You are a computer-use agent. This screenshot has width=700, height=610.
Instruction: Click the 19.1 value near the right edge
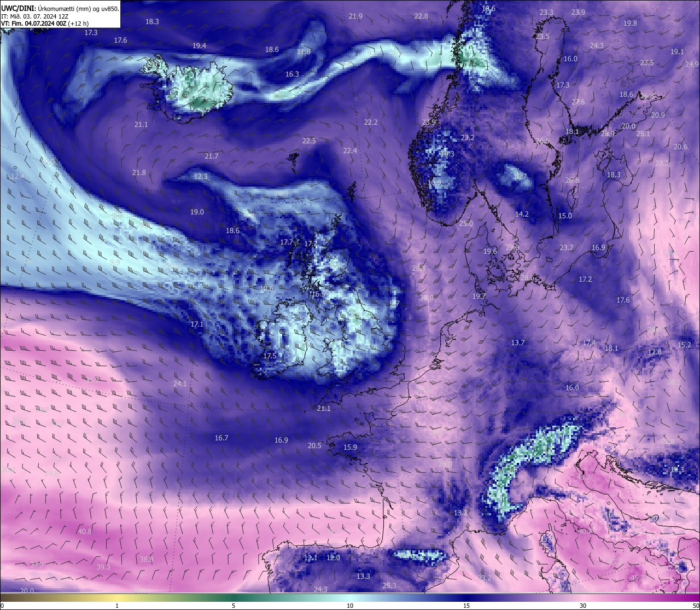pos(677,52)
